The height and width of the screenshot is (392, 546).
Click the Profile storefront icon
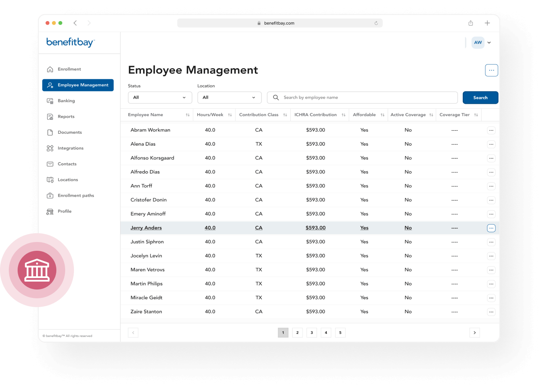point(50,212)
